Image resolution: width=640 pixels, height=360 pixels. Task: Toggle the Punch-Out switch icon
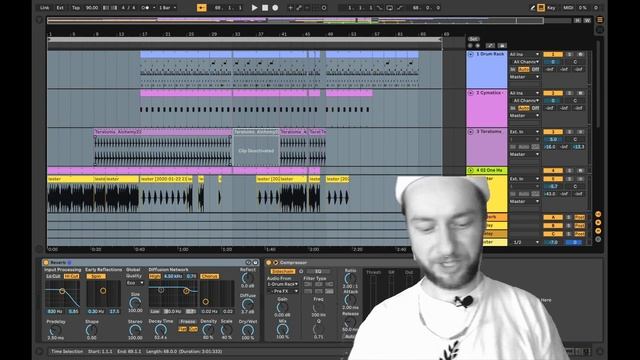point(399,8)
